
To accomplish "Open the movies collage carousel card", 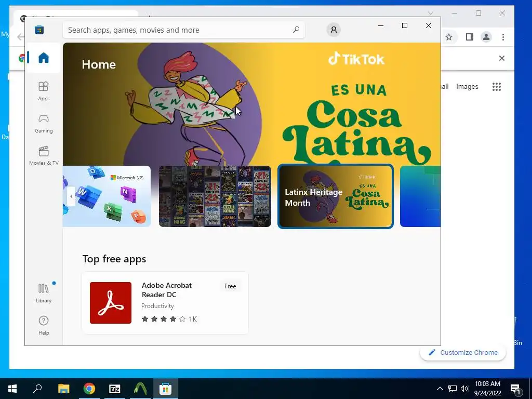I will [215, 196].
